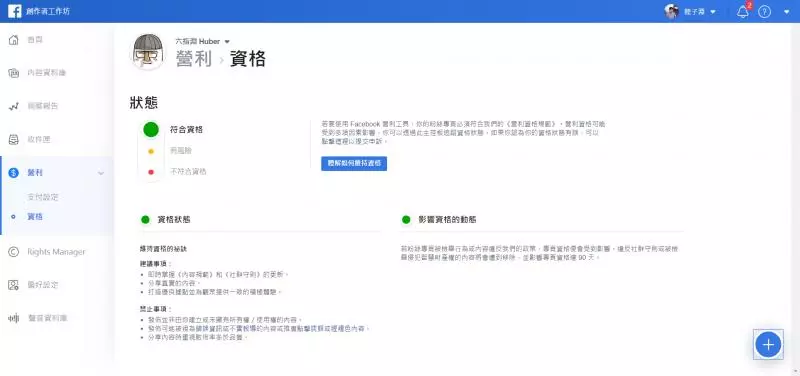Click the 符合資格 status label

pos(186,130)
